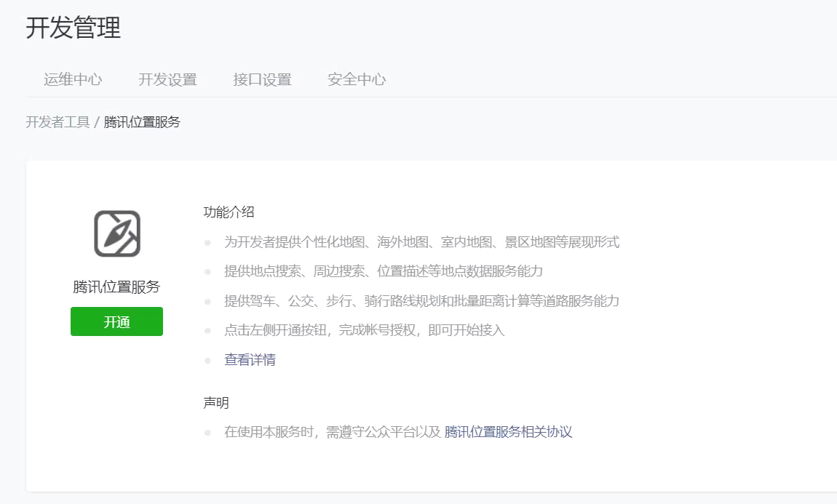The image size is (837, 504).
Task: Click the line 点击左侧开通按钮，完成帐号授权
Action: [364, 331]
